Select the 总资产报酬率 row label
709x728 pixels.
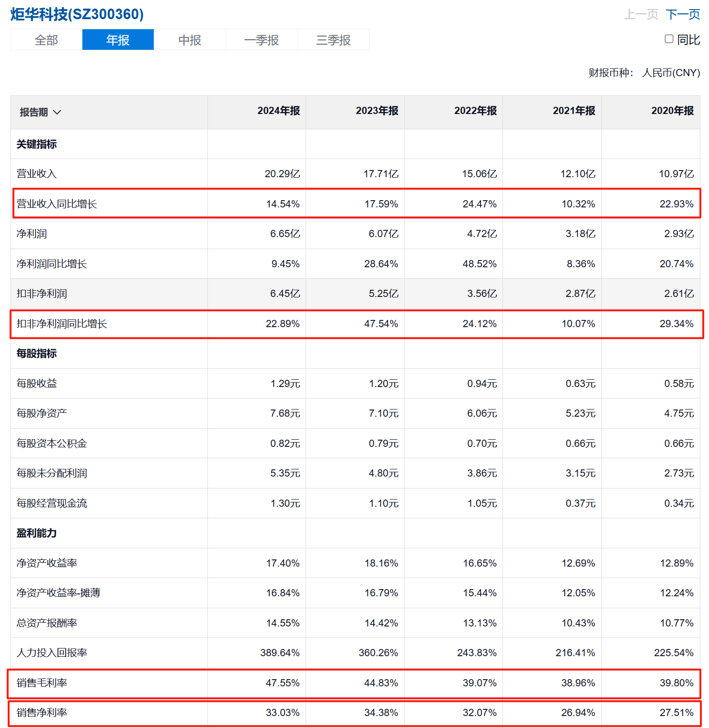click(x=46, y=623)
